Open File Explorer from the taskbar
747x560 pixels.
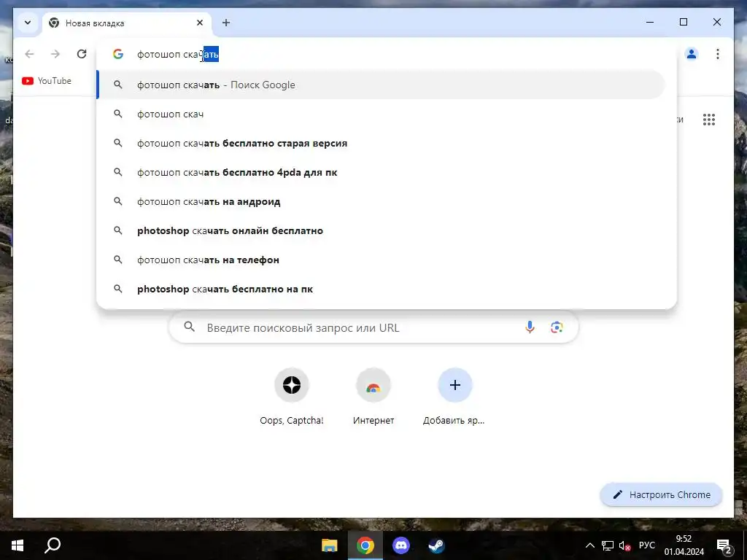[329, 545]
